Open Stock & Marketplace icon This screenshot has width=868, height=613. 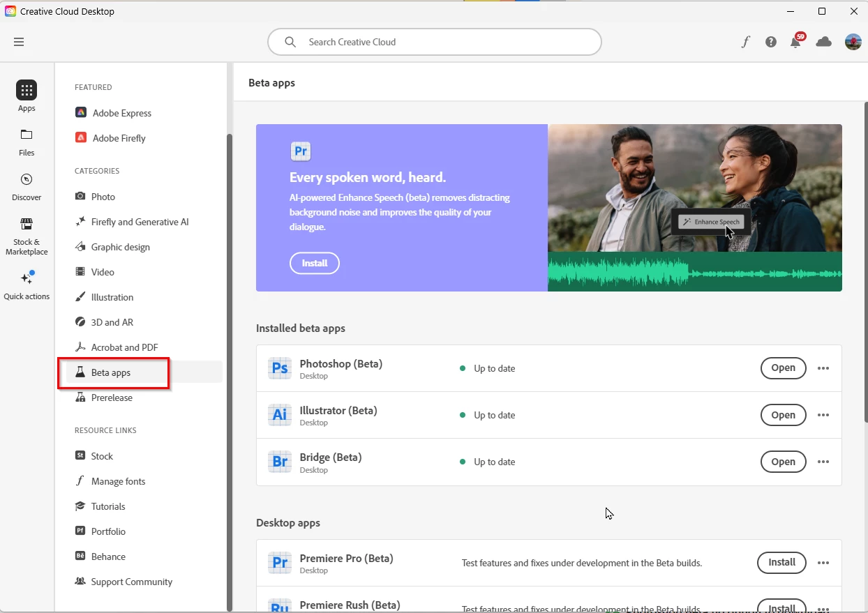point(27,224)
